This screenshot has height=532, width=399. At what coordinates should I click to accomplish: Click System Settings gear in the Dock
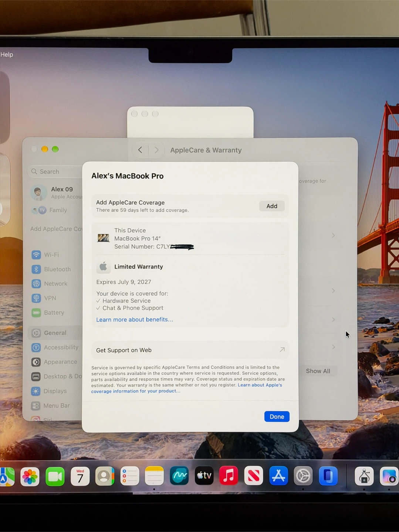point(303,476)
